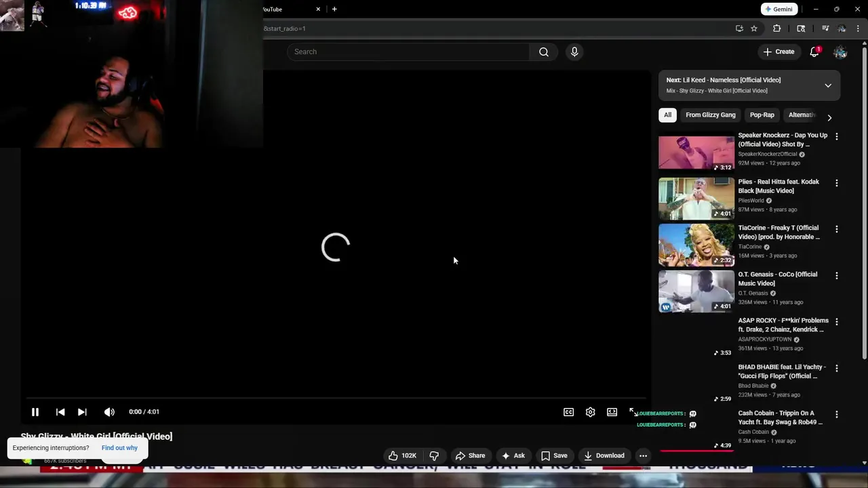Open Plies Real Hitta video thumbnail
This screenshot has height=488, width=868.
click(696, 199)
